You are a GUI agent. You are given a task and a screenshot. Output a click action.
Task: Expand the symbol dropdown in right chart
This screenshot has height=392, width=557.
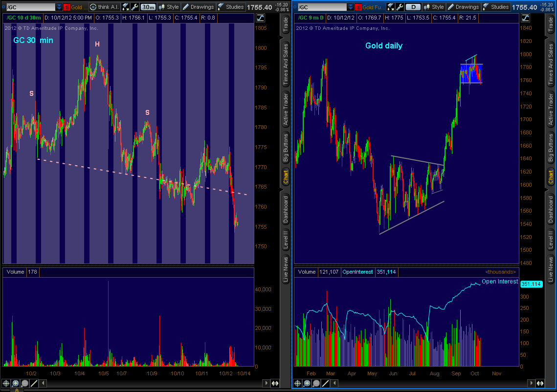(x=350, y=7)
